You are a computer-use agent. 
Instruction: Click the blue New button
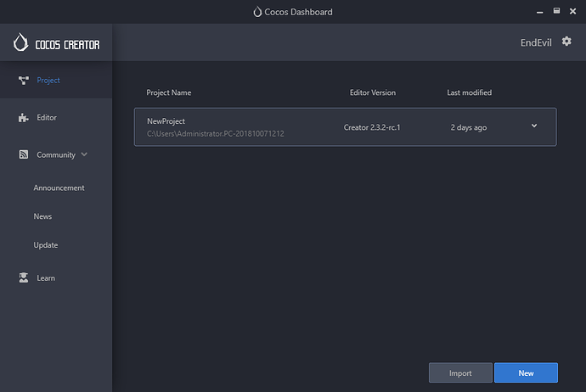[x=526, y=372]
